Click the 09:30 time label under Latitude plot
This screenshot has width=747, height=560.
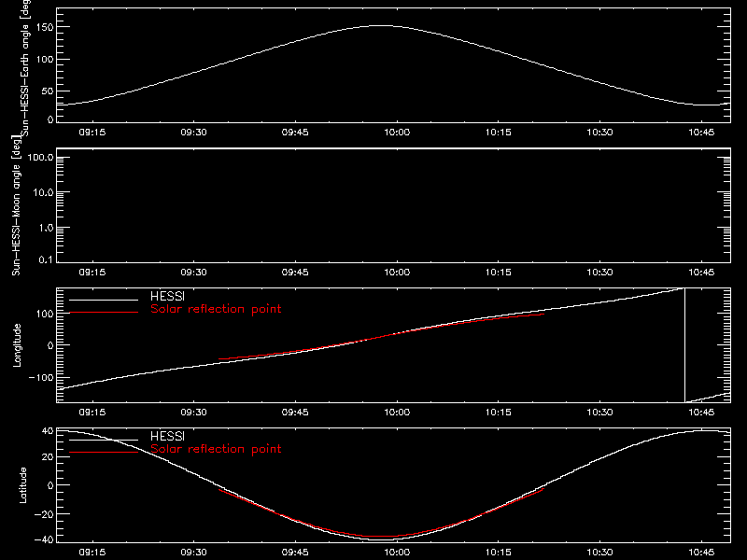tap(193, 553)
